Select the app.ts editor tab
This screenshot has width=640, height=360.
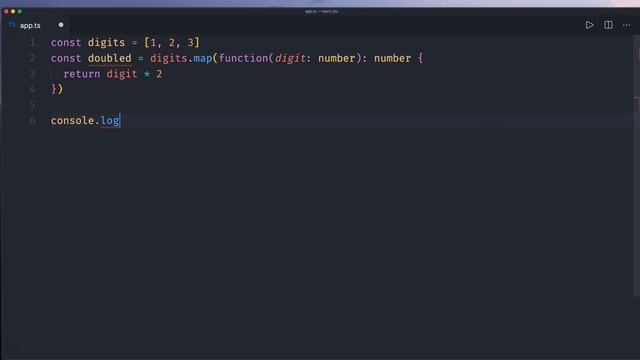36,25
